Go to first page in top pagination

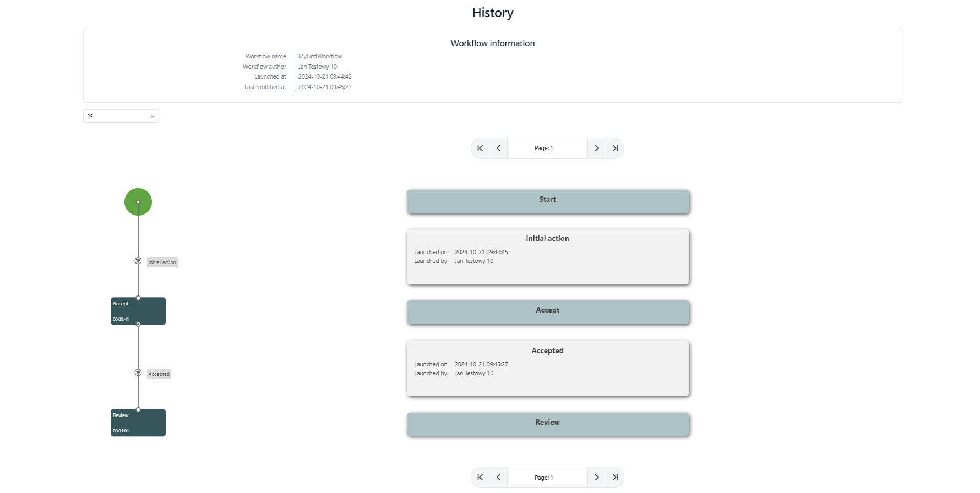480,149
